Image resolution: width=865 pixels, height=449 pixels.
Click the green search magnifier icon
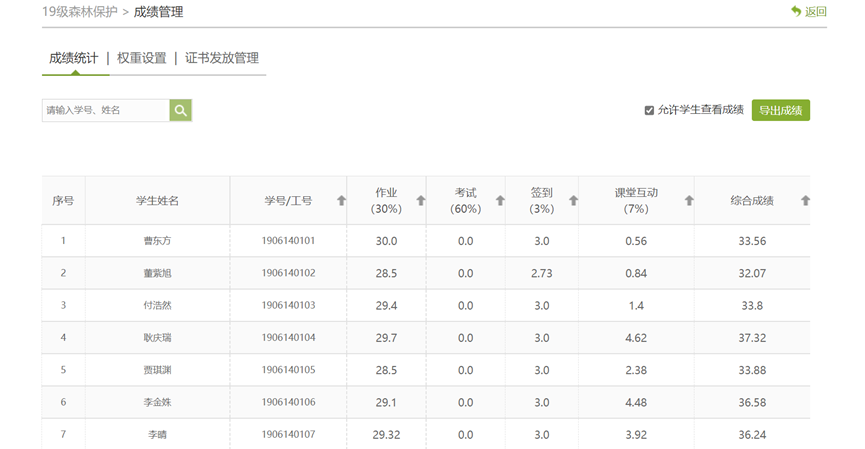pyautogui.click(x=180, y=110)
